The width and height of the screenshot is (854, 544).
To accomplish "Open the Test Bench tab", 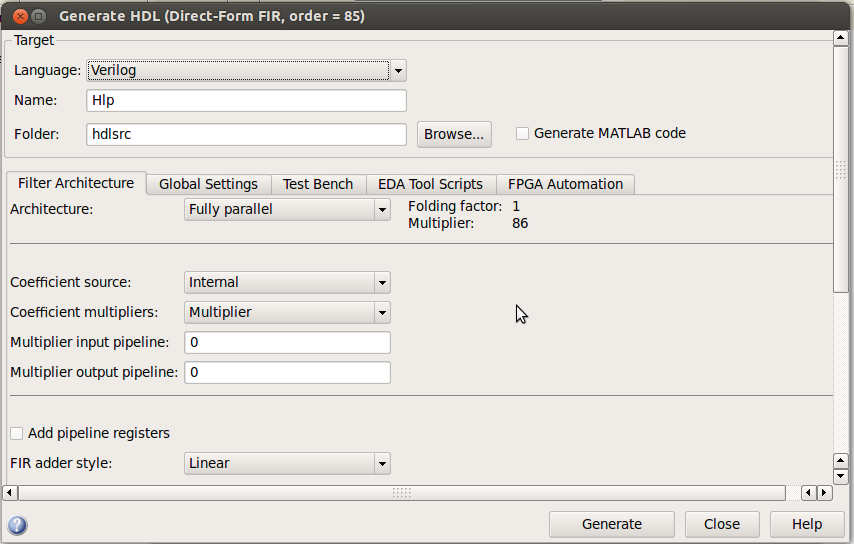I will tap(318, 184).
